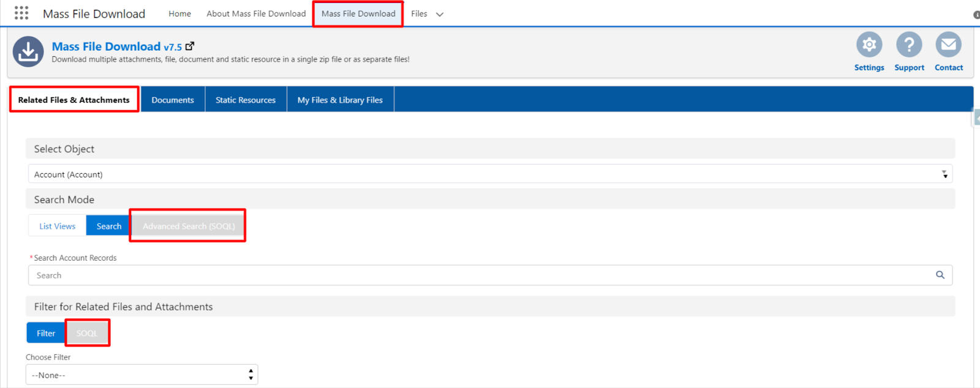Open the Choose Filter dropdown

141,375
